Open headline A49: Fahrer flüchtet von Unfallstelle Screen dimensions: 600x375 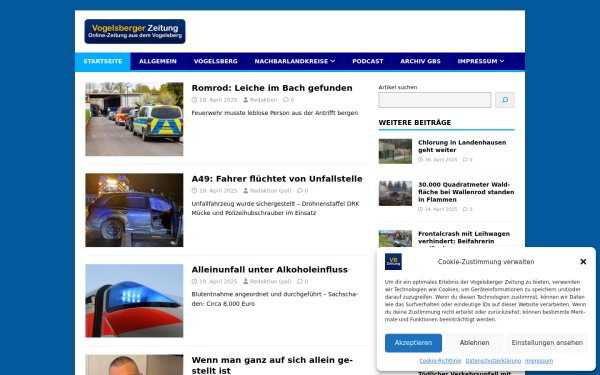point(277,179)
